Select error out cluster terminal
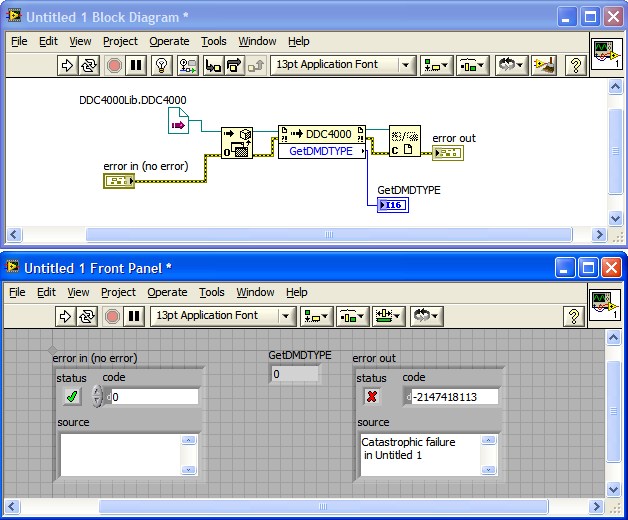Screen dimensions: 628x520 click(448, 153)
